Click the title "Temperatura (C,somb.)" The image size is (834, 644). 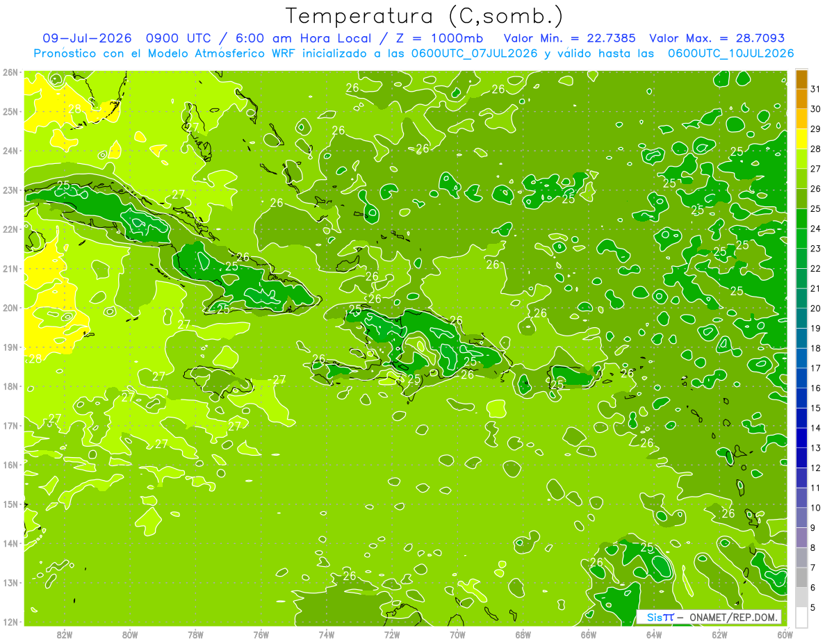(x=425, y=15)
